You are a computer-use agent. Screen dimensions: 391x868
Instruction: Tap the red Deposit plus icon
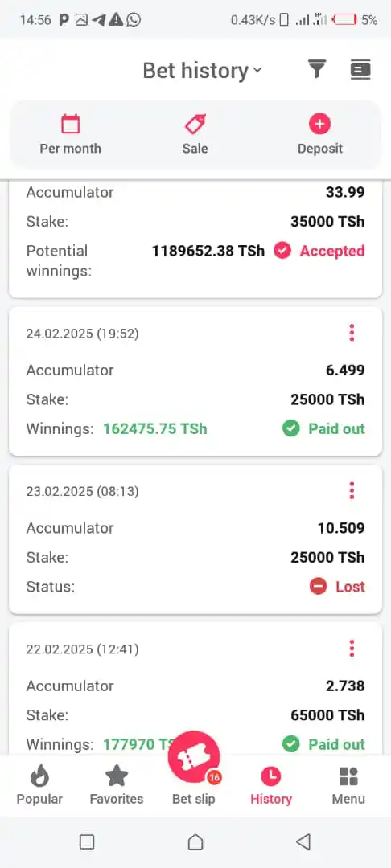pyautogui.click(x=319, y=124)
